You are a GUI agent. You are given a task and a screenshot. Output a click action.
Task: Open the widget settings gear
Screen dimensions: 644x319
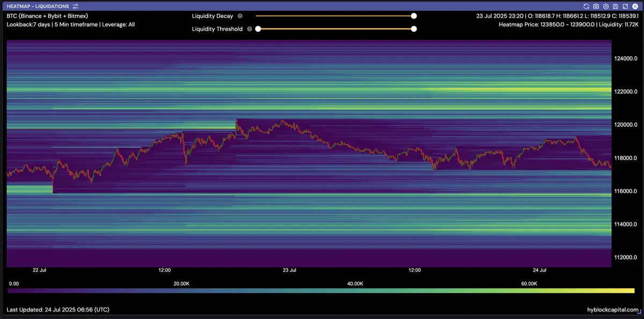tap(605, 6)
